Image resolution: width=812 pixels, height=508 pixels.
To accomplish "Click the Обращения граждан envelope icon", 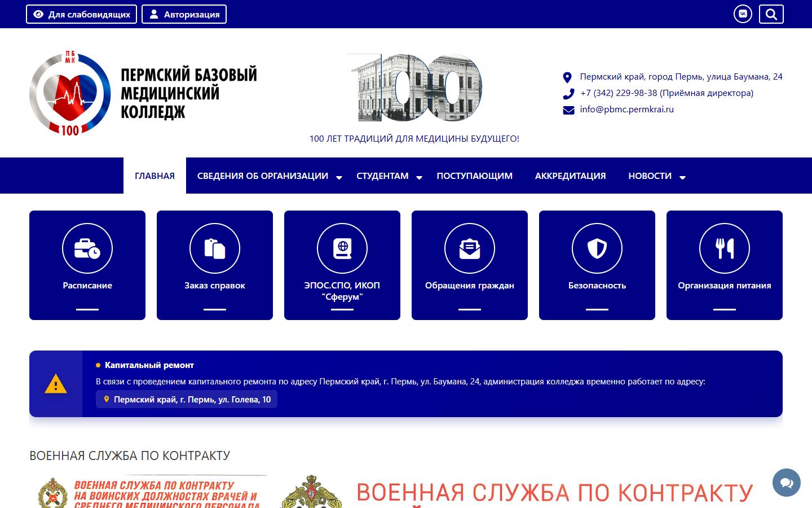I will [470, 248].
